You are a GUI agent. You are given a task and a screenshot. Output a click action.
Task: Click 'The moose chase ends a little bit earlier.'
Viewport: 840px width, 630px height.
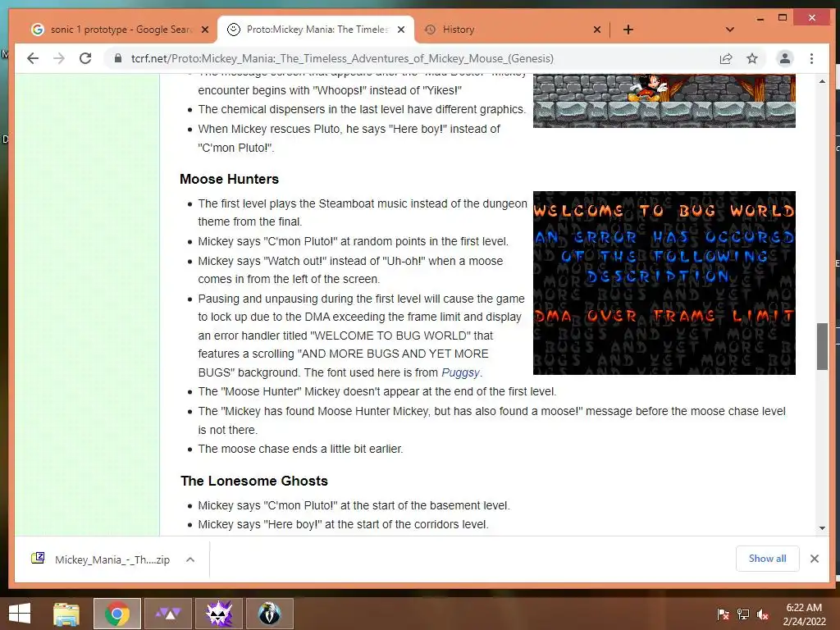300,449
